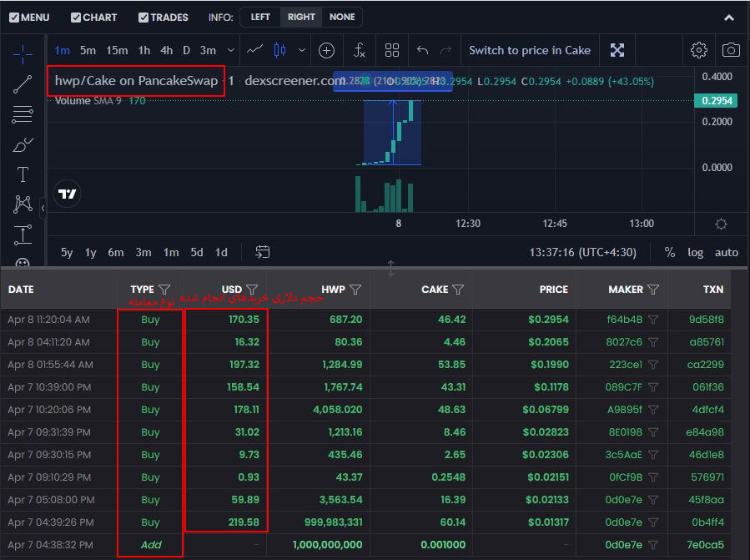
Task: Open price scale settings gear
Action: tap(721, 224)
